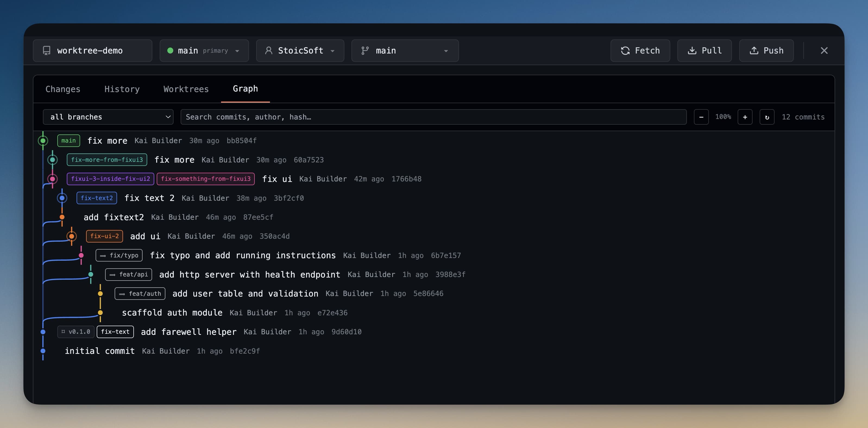Expand the main primary branch dropdown
This screenshot has width=868, height=428.
coord(238,51)
